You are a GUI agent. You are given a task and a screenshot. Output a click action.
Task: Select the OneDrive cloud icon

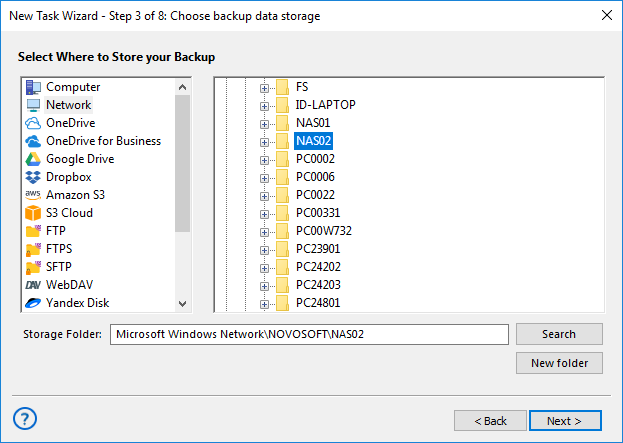pyautogui.click(x=33, y=123)
